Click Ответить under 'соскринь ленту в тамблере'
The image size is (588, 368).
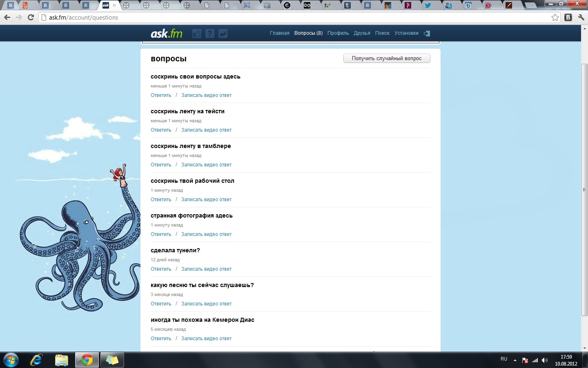161,165
